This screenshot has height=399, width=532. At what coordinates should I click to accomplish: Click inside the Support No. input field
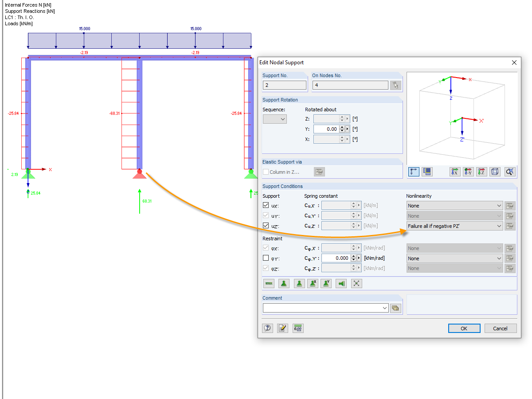pos(284,85)
